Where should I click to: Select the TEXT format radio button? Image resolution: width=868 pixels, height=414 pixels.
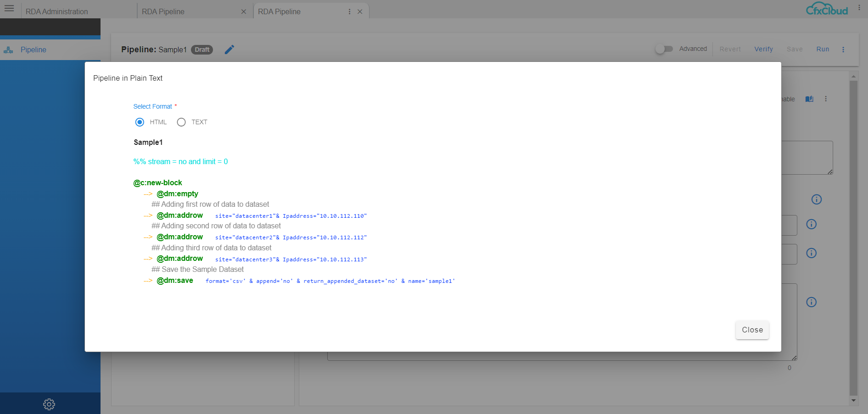(181, 122)
